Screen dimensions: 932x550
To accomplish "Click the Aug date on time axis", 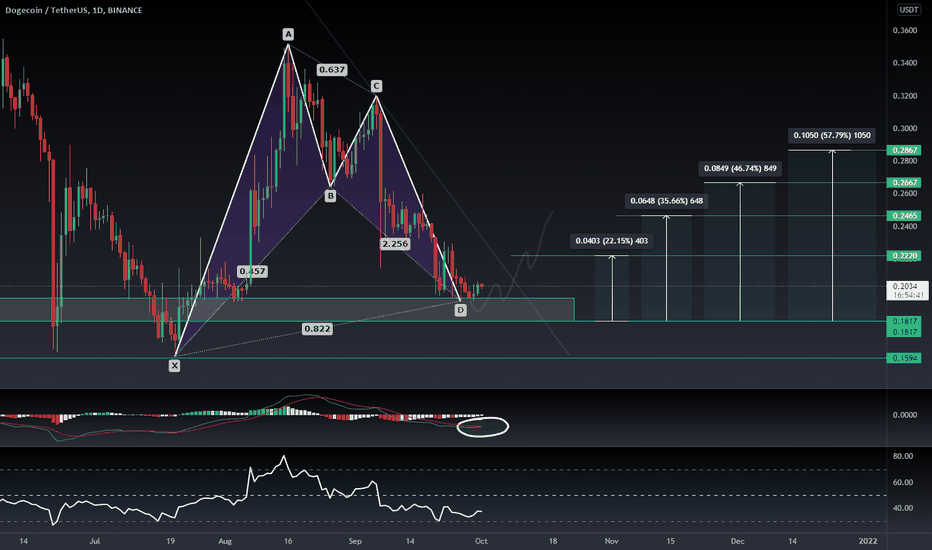I will [x=225, y=541].
